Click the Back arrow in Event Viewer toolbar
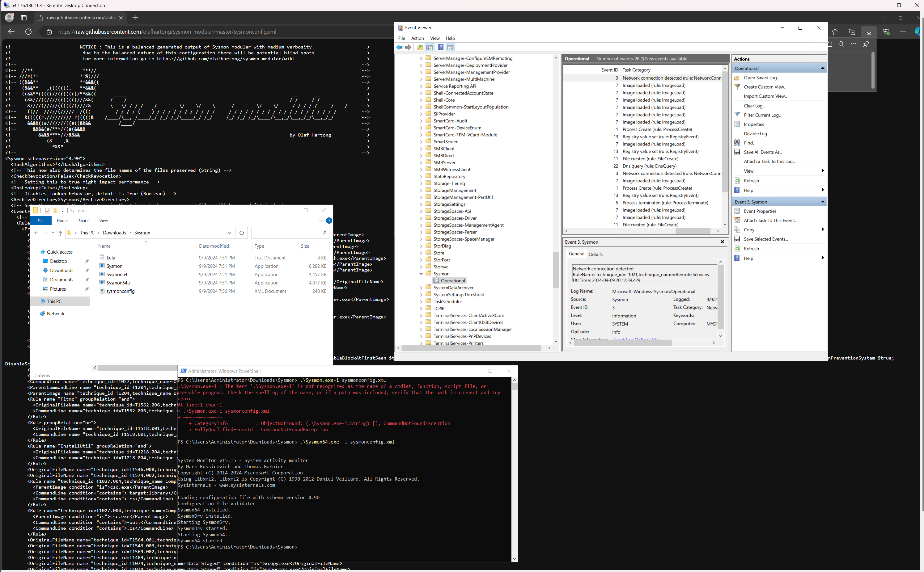924x572 pixels. pyautogui.click(x=399, y=47)
